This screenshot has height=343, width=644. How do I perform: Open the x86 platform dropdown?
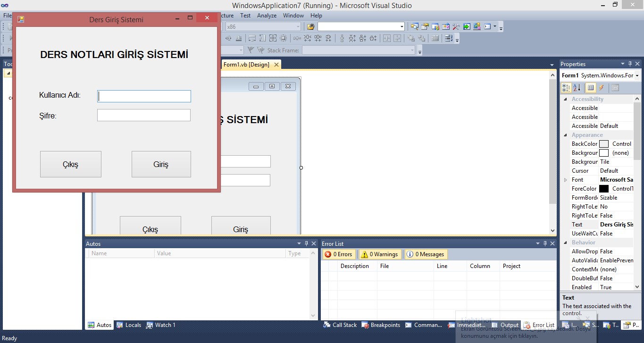click(x=298, y=26)
